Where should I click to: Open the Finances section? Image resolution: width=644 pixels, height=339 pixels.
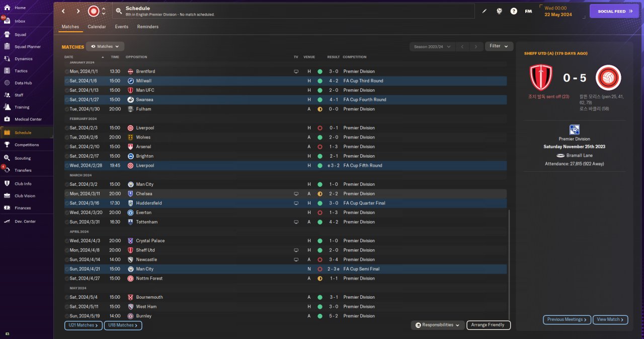tap(23, 208)
